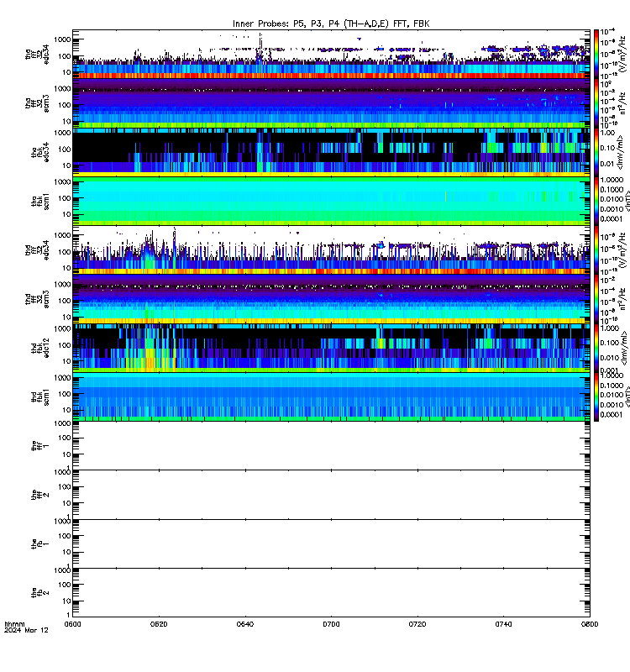Click the '1000' tick of tha fff edc34 panel

point(62,39)
